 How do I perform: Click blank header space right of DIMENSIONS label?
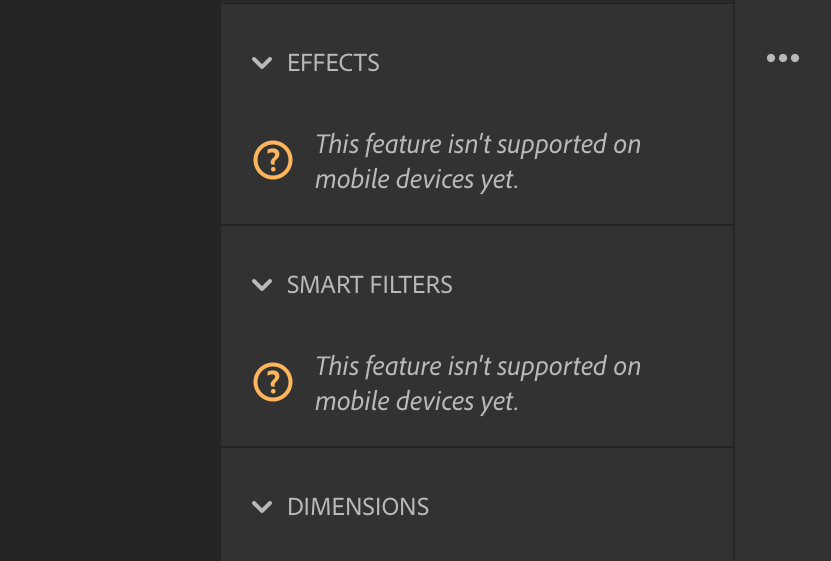coord(580,507)
